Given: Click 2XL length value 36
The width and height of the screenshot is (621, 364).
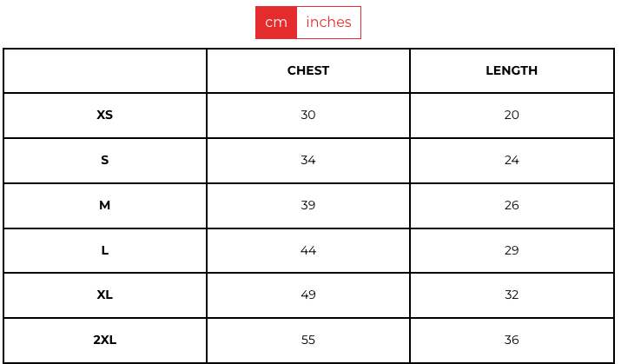Looking at the screenshot, I should pos(512,340).
